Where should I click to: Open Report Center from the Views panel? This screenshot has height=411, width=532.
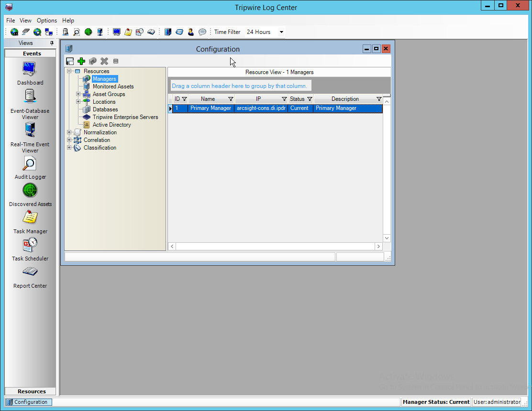[x=30, y=277]
